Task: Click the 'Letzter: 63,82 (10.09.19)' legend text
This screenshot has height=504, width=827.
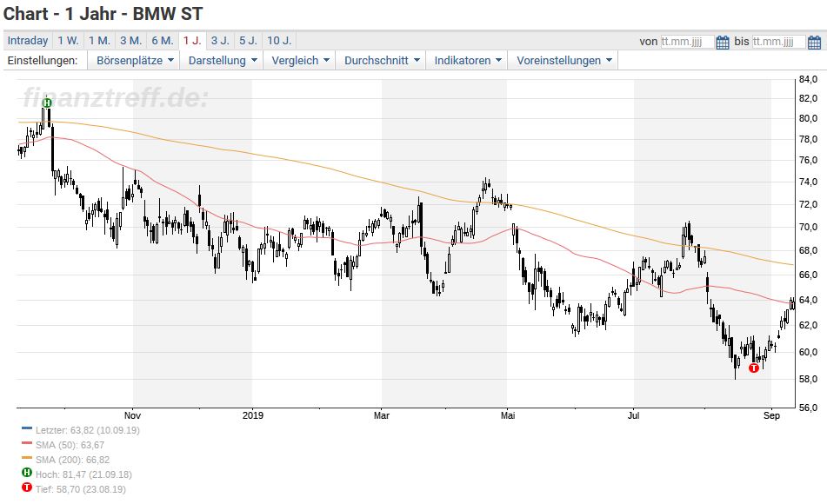Action: tap(88, 430)
